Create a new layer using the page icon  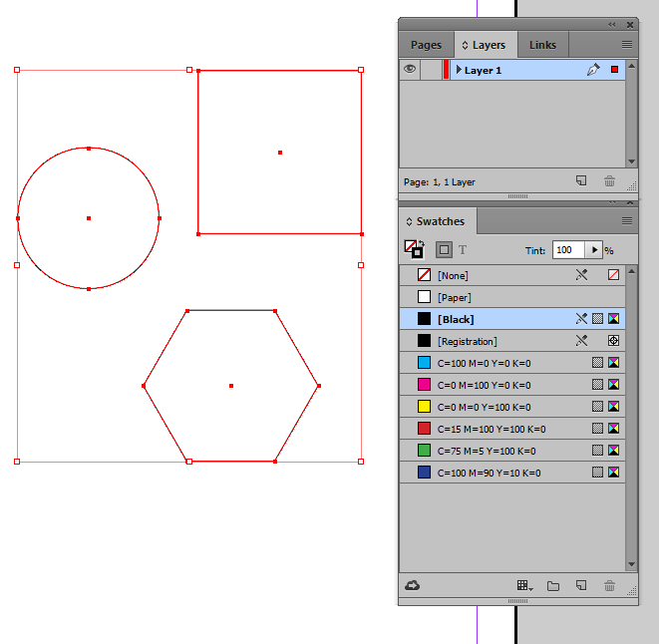(581, 181)
